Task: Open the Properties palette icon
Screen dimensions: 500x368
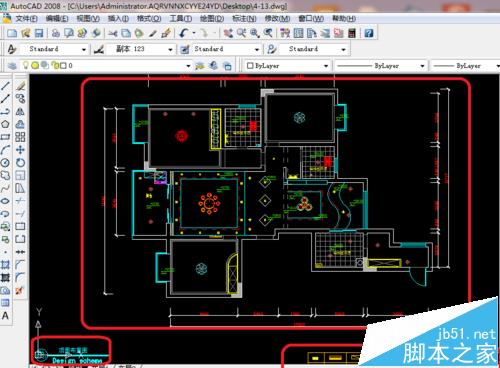Action: [x=285, y=33]
